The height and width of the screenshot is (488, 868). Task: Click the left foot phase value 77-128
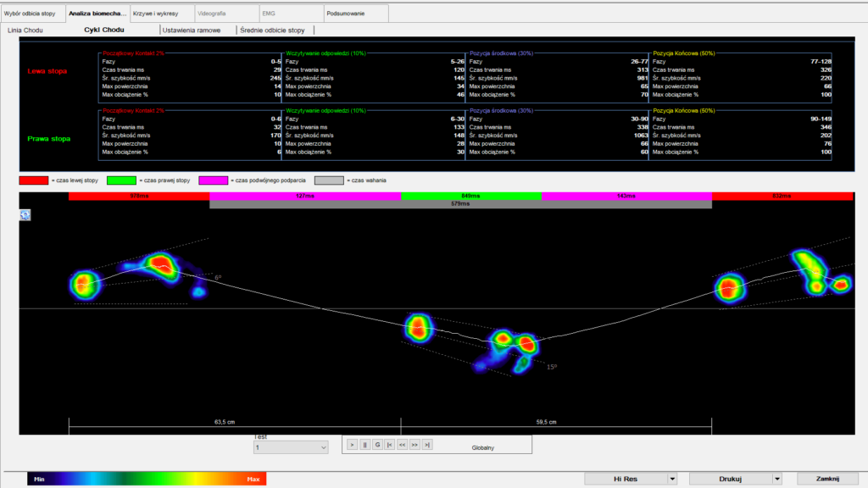(x=821, y=61)
